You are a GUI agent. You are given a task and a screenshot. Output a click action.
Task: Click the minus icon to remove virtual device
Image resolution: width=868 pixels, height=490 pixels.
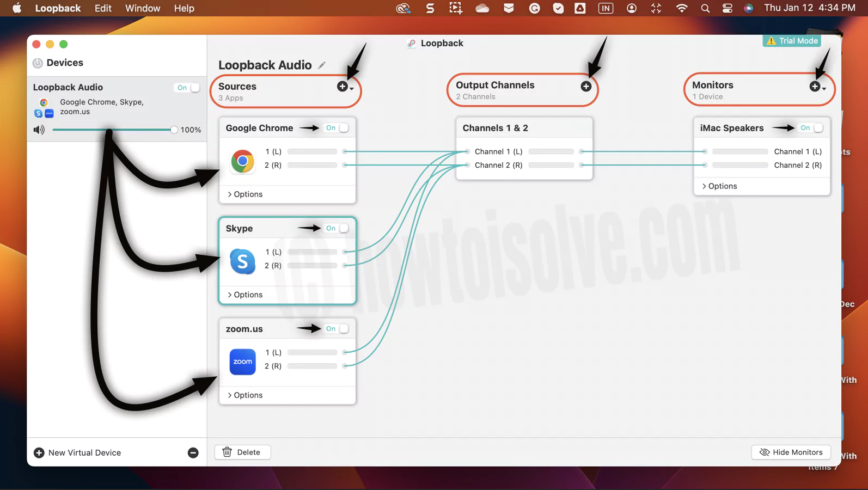pyautogui.click(x=193, y=453)
